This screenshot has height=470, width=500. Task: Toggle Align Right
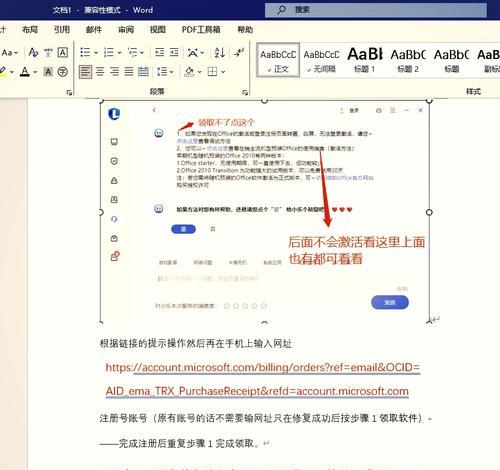click(114, 72)
